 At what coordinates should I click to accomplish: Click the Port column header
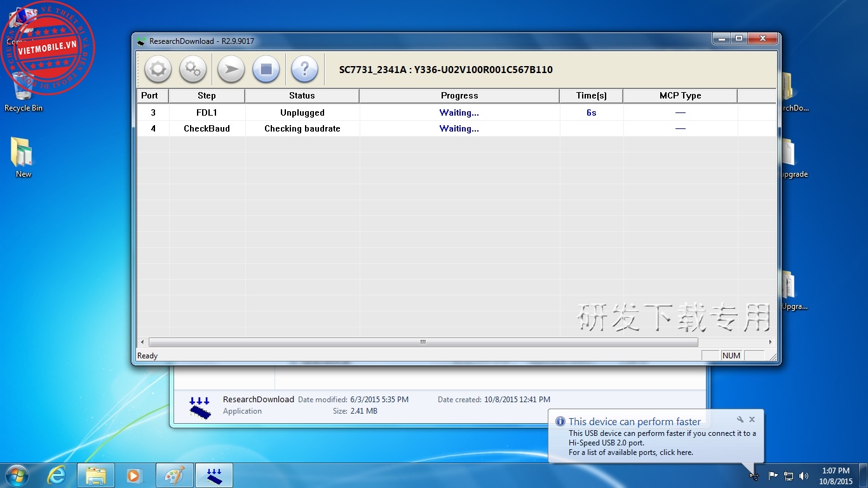tap(153, 95)
